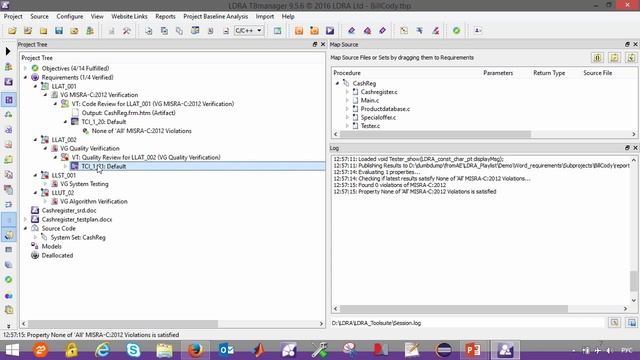Select the Deallocated tree item
640x360 pixels.
57,256
